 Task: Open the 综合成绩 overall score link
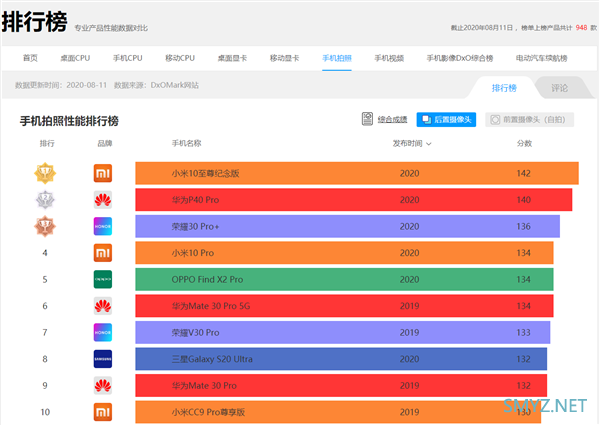pos(392,119)
